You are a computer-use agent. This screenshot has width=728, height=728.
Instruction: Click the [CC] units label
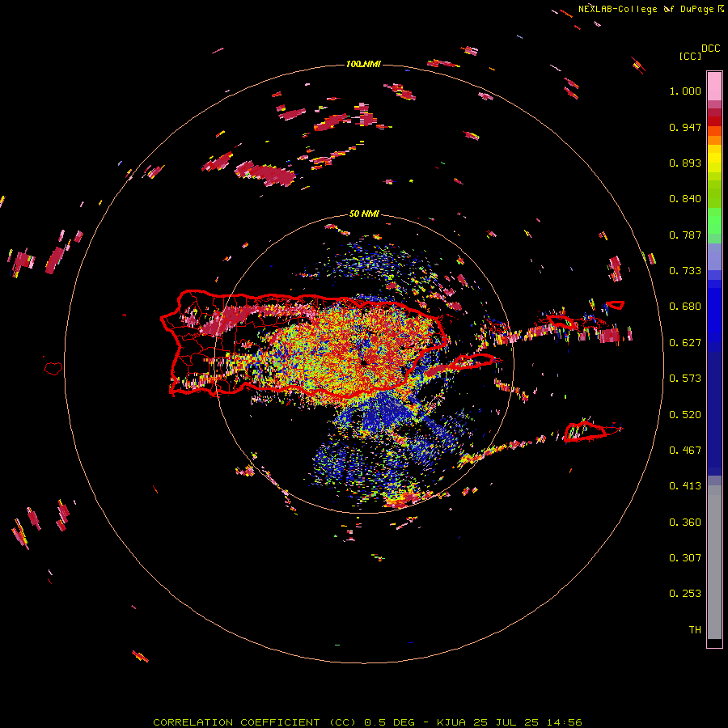[x=690, y=56]
